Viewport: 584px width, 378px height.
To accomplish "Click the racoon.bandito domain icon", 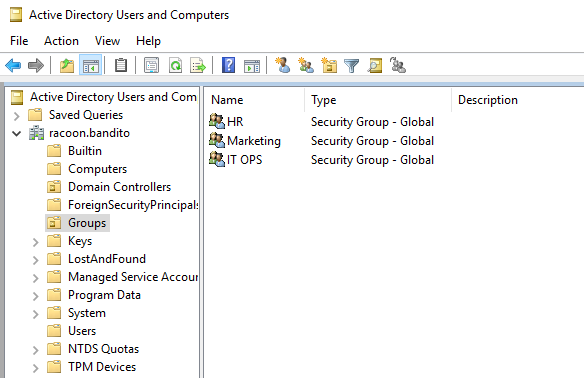I will (36, 133).
